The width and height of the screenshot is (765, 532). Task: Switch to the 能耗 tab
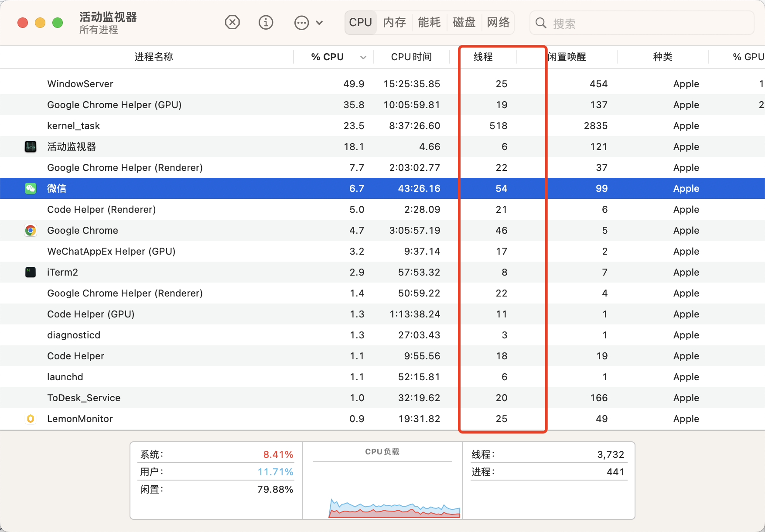tap(430, 22)
